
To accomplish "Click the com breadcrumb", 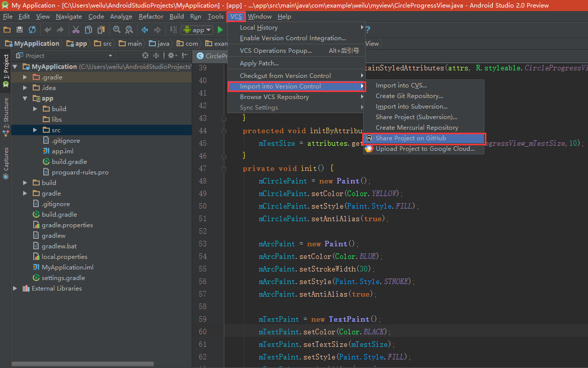I will point(187,43).
